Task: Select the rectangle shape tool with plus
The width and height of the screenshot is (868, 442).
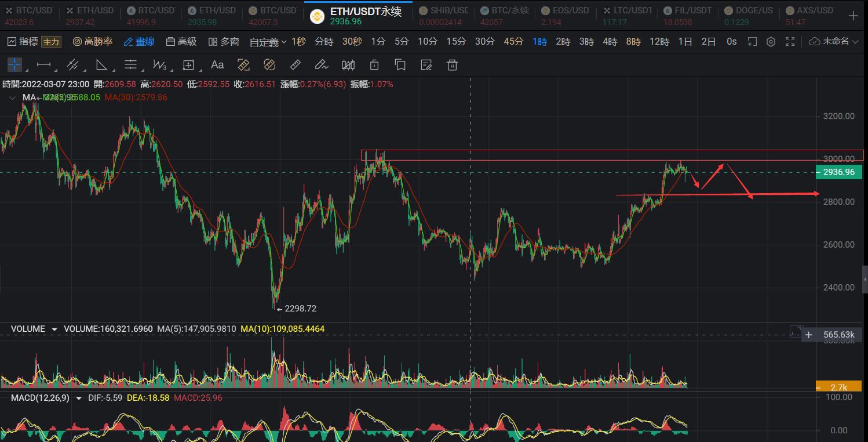Action: (188, 64)
